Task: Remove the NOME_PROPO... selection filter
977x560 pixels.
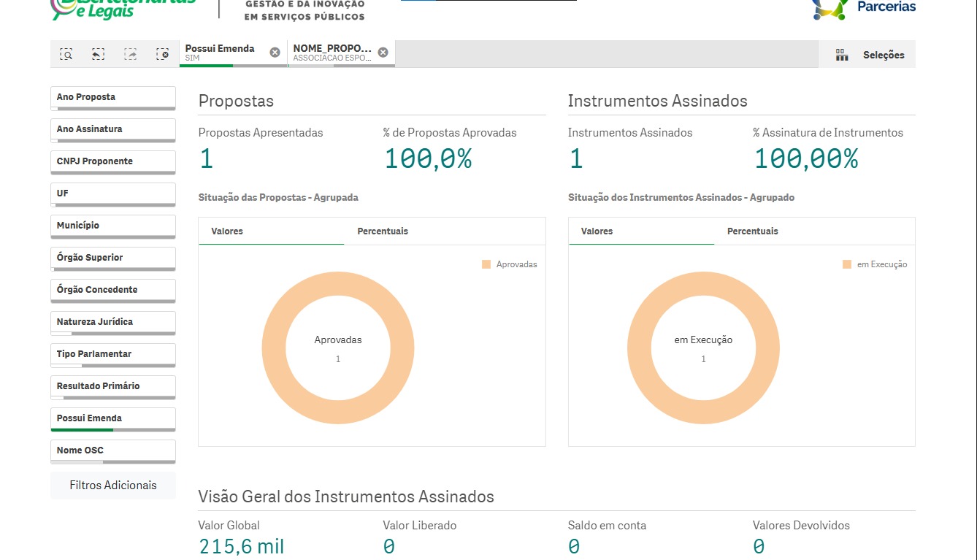Action: pyautogui.click(x=383, y=53)
